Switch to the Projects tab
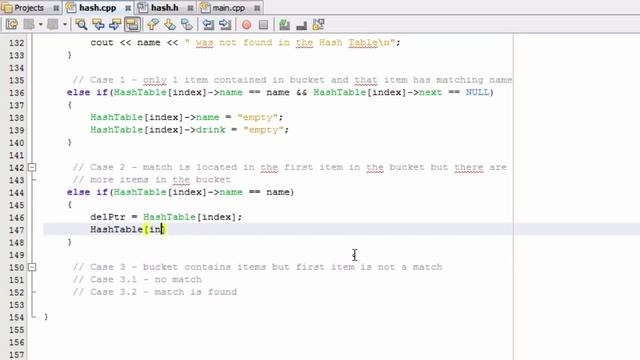 (29, 8)
